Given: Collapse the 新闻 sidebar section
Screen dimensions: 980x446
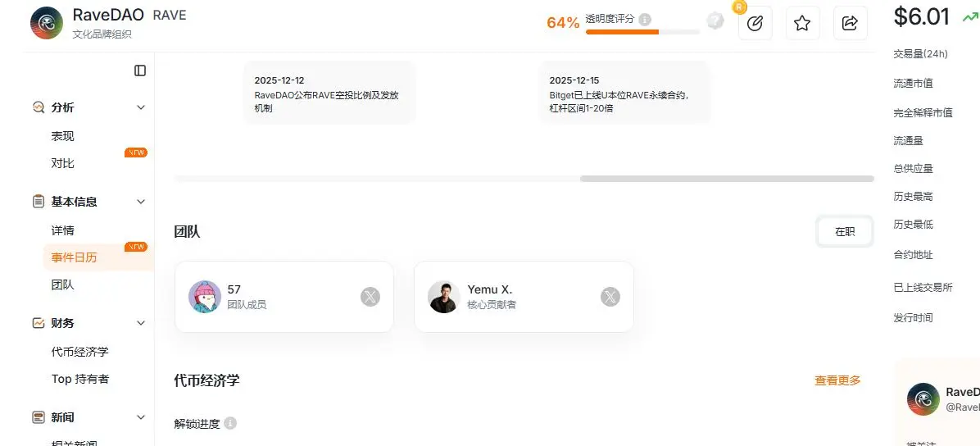Looking at the screenshot, I should (141, 417).
